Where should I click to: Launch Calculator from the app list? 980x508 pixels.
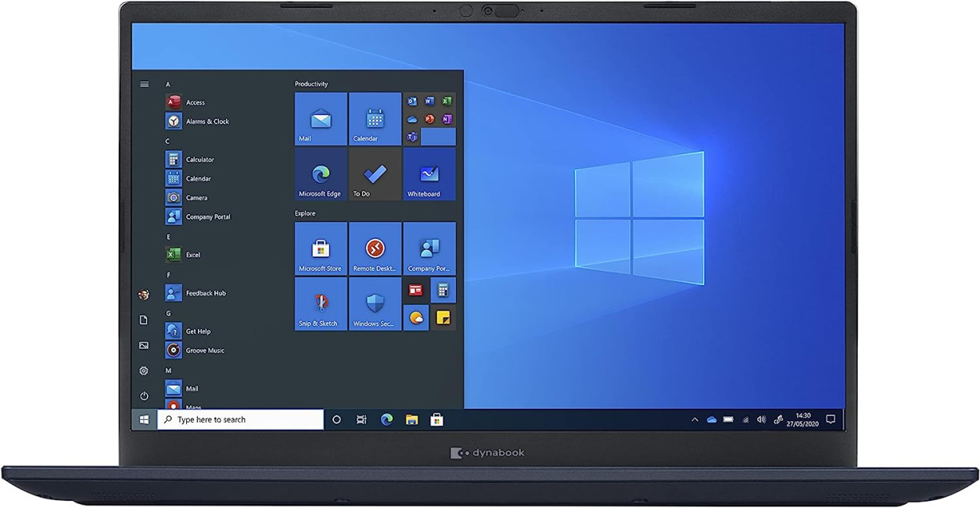coord(189,159)
